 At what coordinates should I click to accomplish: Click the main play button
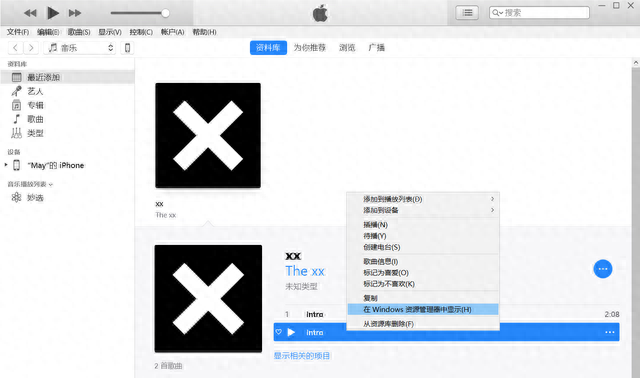[53, 13]
